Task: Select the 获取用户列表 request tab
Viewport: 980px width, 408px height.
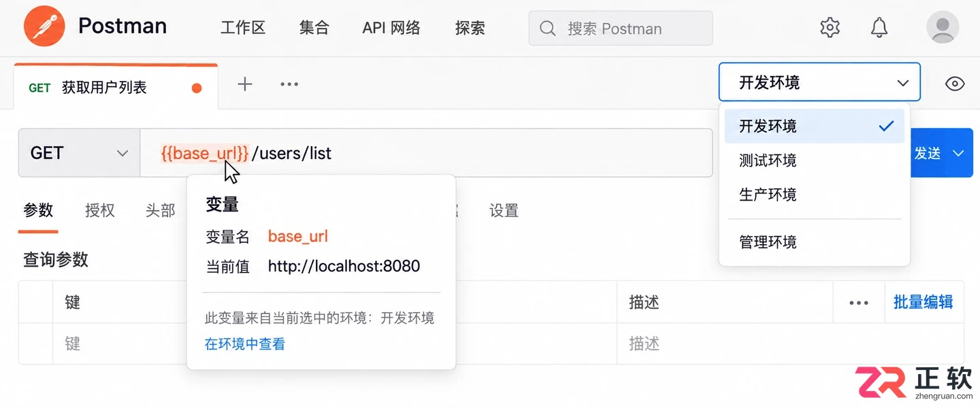Action: [116, 87]
